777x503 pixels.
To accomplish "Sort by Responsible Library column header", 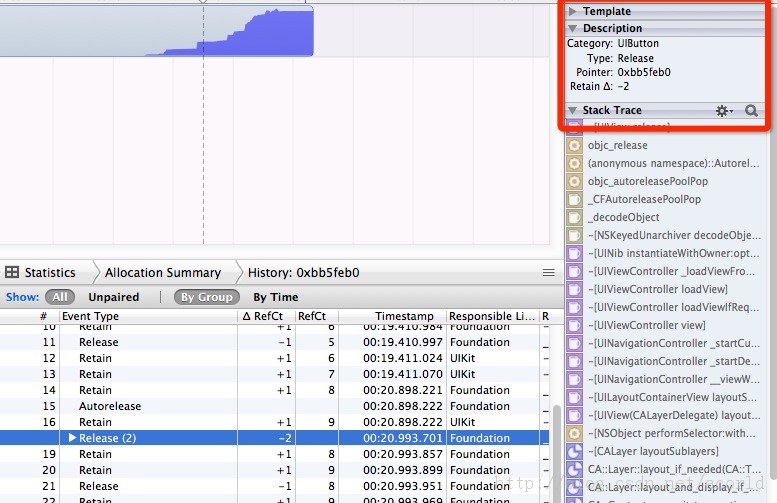I will (493, 316).
